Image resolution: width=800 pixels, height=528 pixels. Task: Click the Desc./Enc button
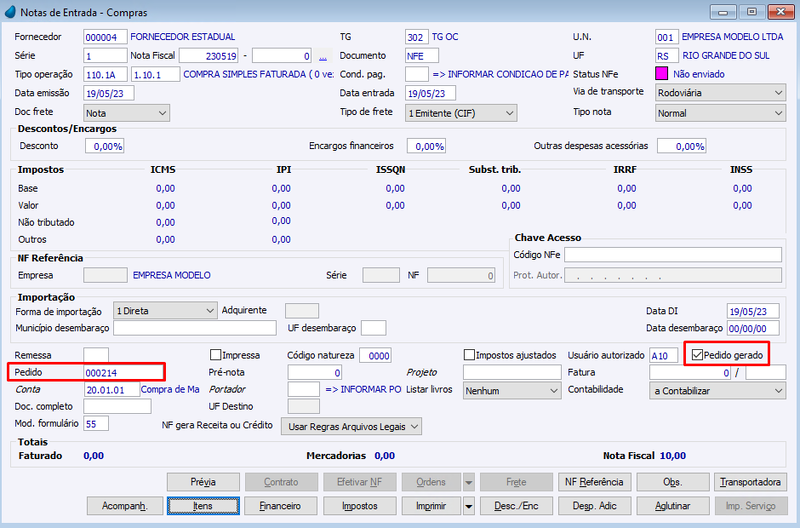[x=516, y=506]
